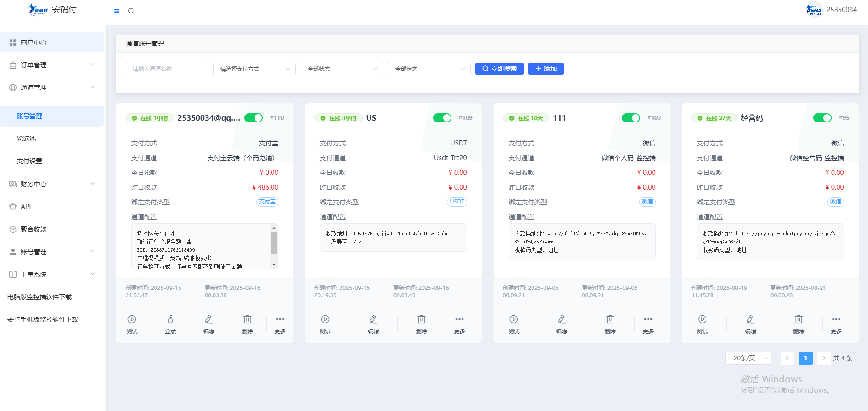Screen dimensions: 868x411
Task: Open more options for card #110
Action: (x=280, y=324)
